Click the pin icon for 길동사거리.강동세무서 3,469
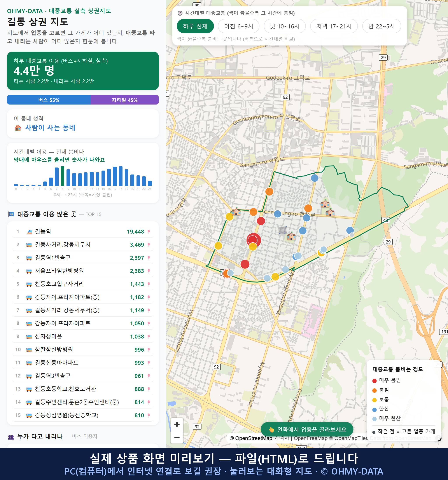This screenshot has width=448, height=480. (149, 245)
